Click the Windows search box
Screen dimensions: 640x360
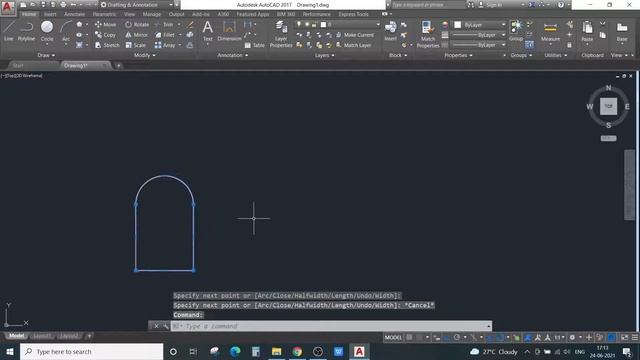[91, 351]
